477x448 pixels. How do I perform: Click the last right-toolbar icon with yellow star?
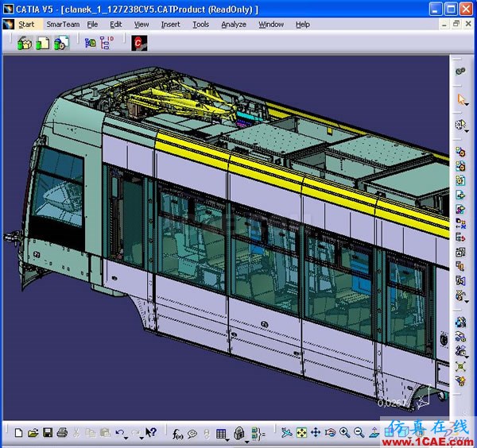[460, 380]
